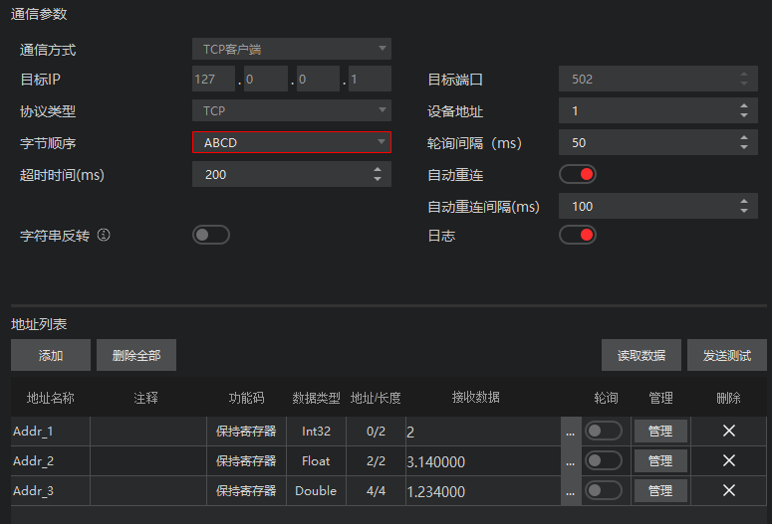
Task: Open the 字节顺序 ABCD dropdown
Action: pos(291,143)
